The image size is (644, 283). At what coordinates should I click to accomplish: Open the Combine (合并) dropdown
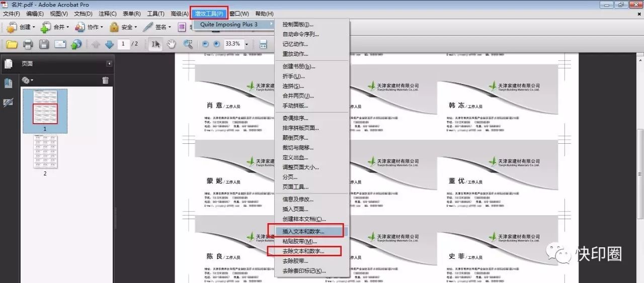54,27
